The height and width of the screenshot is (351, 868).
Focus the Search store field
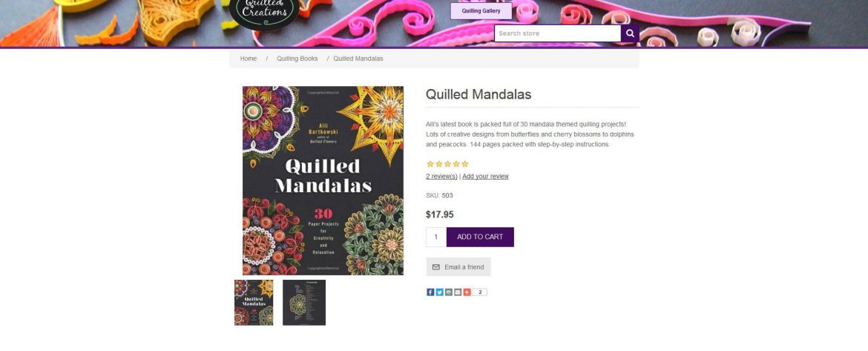point(557,33)
